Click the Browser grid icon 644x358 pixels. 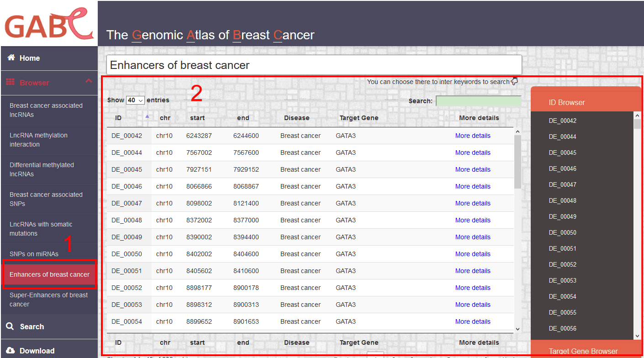click(x=10, y=82)
